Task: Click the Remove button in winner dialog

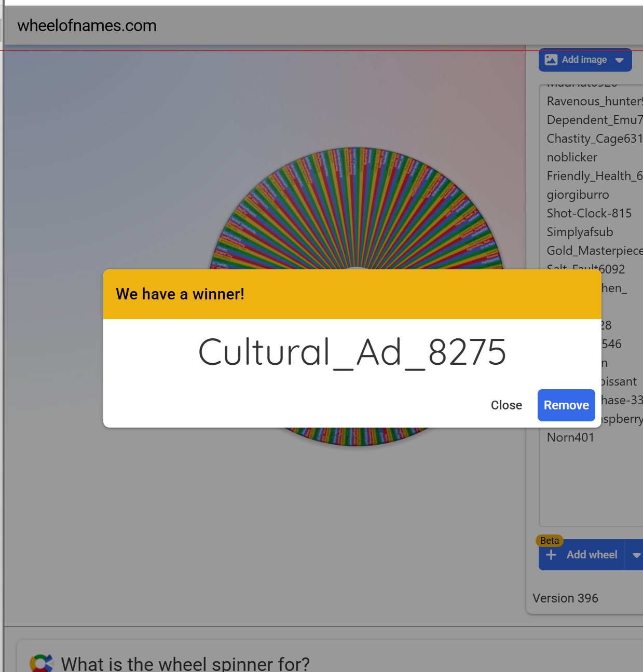Action: coord(566,405)
